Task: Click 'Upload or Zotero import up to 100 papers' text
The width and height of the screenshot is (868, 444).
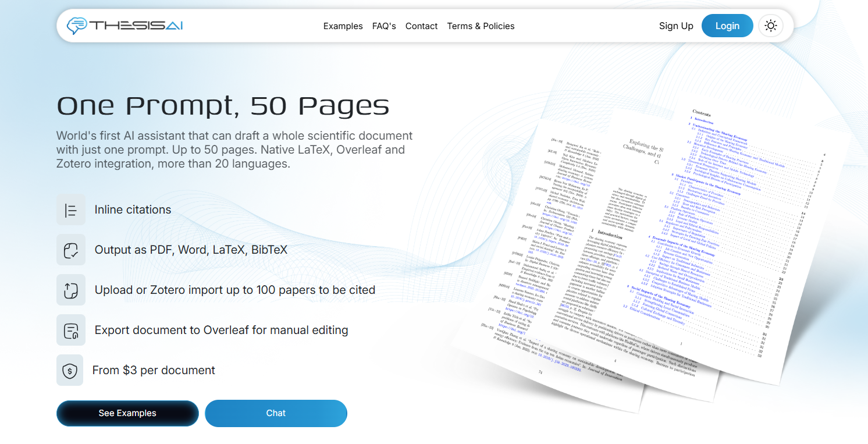Action: tap(235, 290)
